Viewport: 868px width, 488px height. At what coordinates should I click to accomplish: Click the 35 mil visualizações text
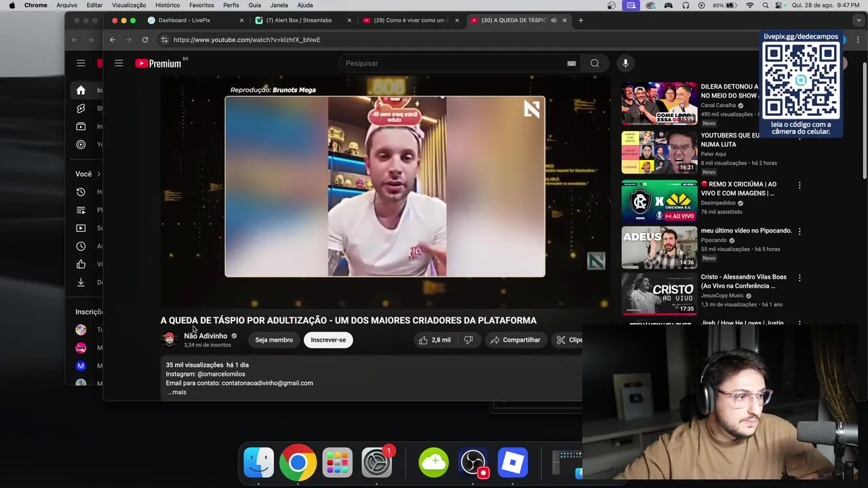[x=195, y=365]
